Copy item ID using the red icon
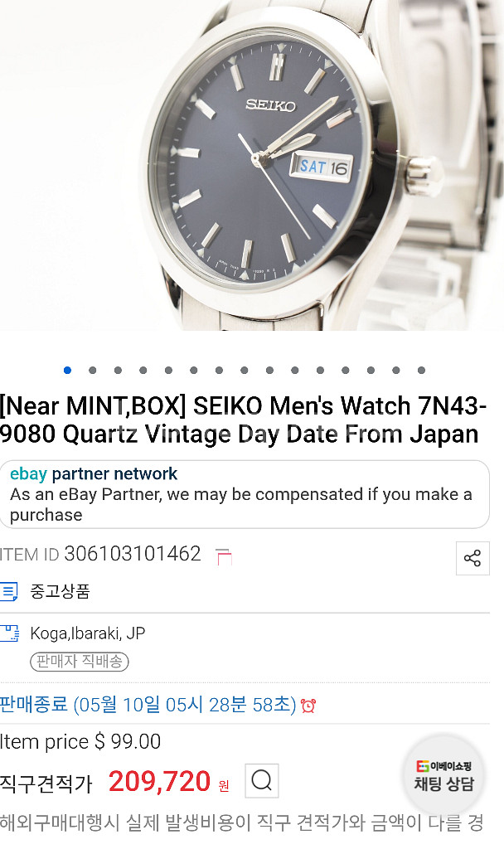 tap(224, 556)
